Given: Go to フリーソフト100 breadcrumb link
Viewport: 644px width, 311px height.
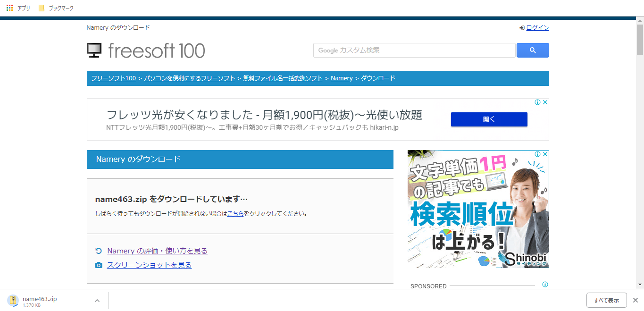Looking at the screenshot, I should click(113, 78).
